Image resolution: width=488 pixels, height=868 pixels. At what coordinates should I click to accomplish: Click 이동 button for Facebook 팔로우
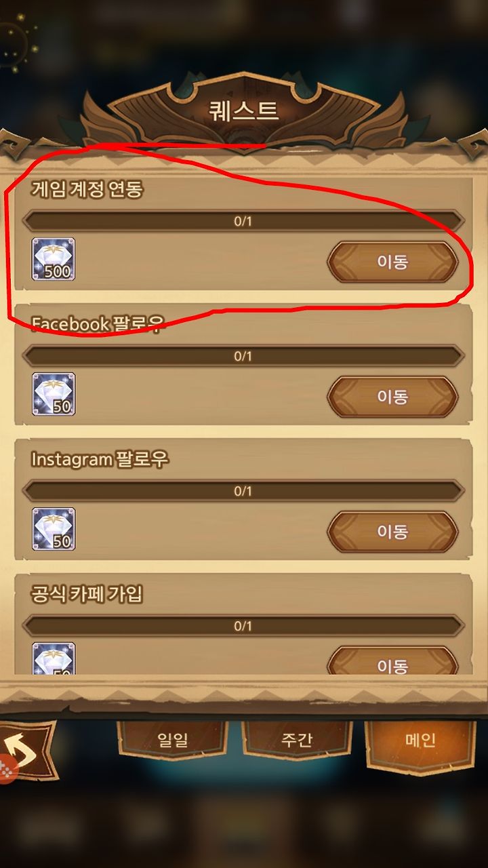pos(392,397)
